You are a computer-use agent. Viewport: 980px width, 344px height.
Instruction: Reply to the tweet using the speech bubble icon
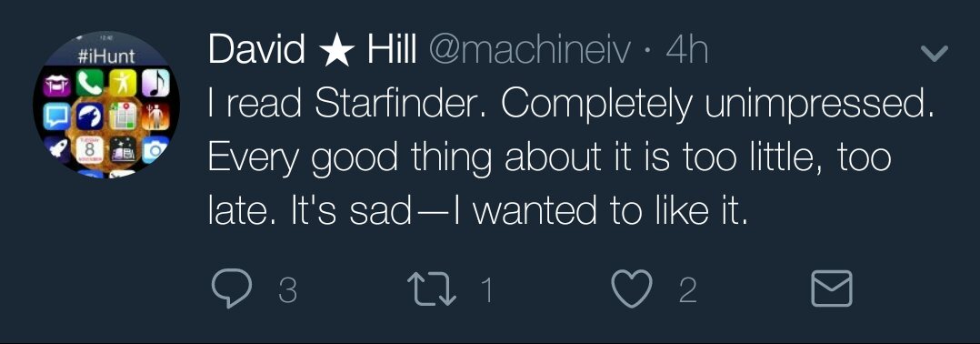pos(231,289)
